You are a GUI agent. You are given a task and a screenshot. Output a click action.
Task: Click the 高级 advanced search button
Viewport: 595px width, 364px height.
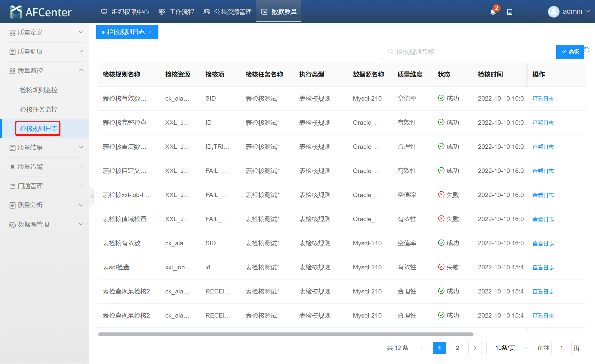pyautogui.click(x=570, y=51)
